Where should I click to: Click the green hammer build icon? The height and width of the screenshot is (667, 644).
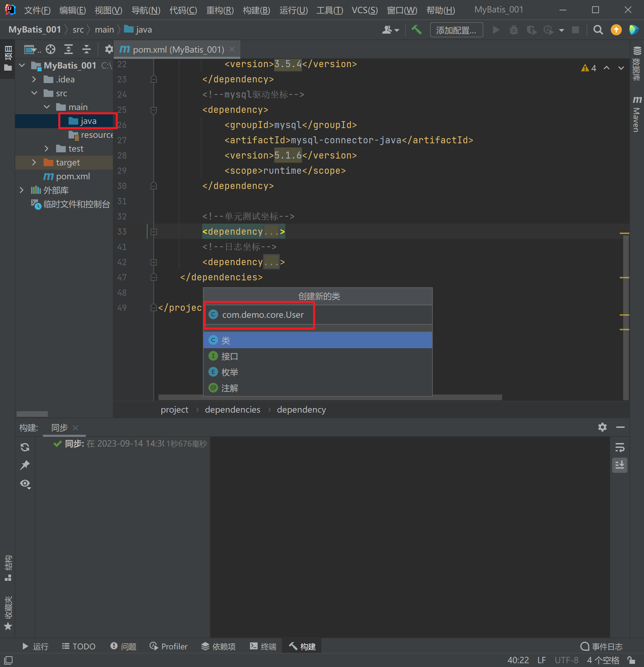tap(416, 30)
